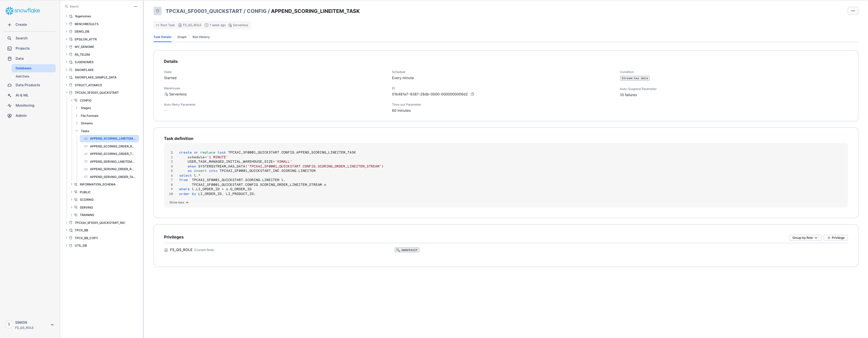Open Admin shield icon
Viewport: 868px width, 338px height.
click(10, 116)
